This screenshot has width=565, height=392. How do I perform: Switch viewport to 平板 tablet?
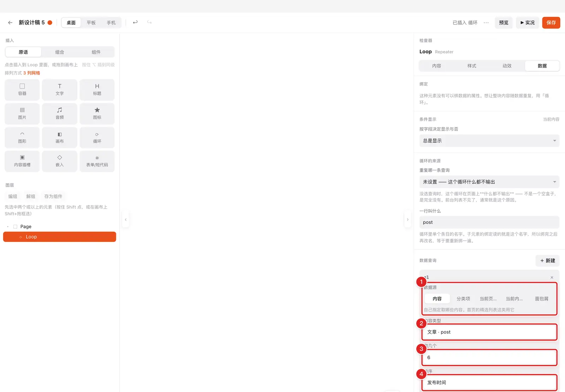tap(91, 23)
